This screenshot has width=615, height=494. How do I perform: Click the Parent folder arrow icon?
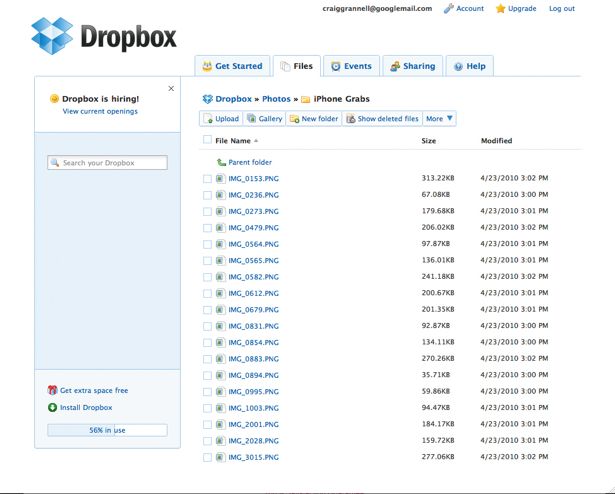221,162
